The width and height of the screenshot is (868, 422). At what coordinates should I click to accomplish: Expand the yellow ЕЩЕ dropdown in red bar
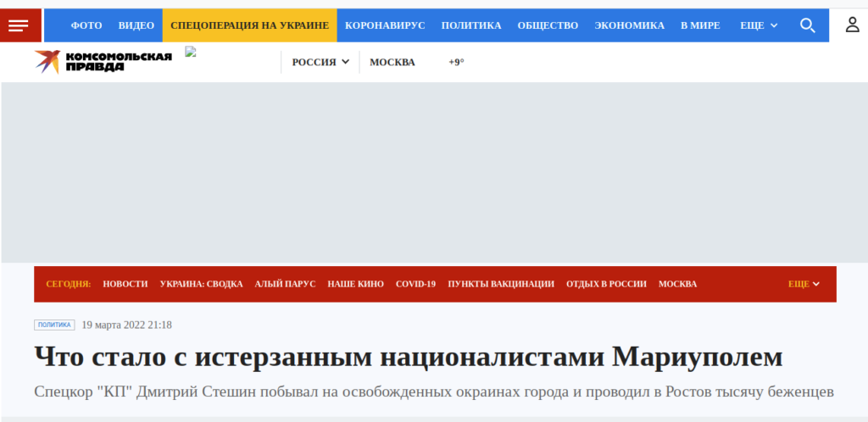pyautogui.click(x=804, y=284)
